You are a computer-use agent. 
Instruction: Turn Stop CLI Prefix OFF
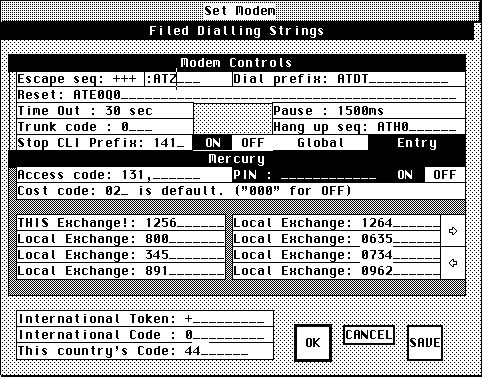tap(252, 143)
